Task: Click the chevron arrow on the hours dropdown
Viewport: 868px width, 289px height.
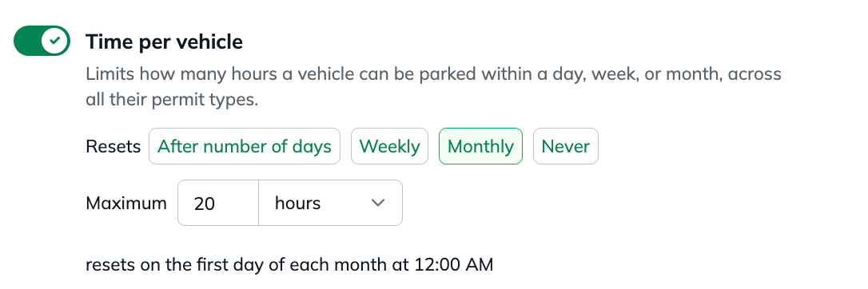Action: [377, 203]
